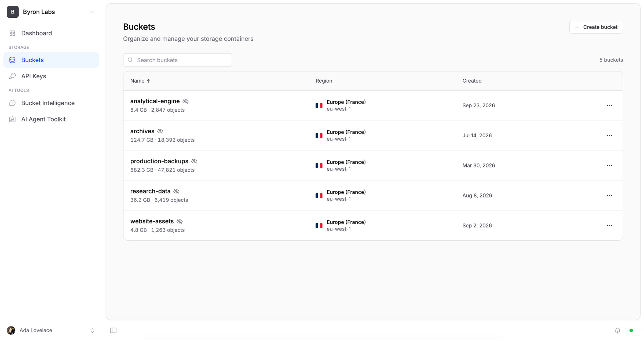This screenshot has height=341, width=644.
Task: Click the private eye icon beside archives
Action: [160, 131]
